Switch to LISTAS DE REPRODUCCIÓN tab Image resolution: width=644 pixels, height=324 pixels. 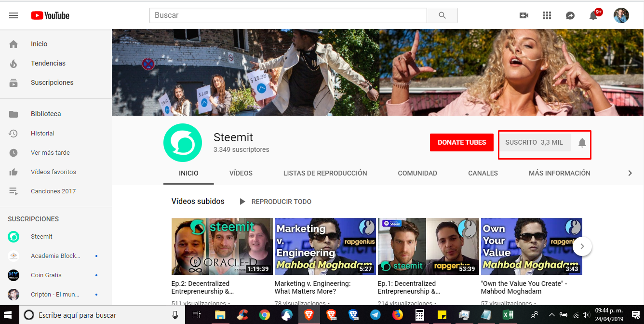(x=325, y=173)
